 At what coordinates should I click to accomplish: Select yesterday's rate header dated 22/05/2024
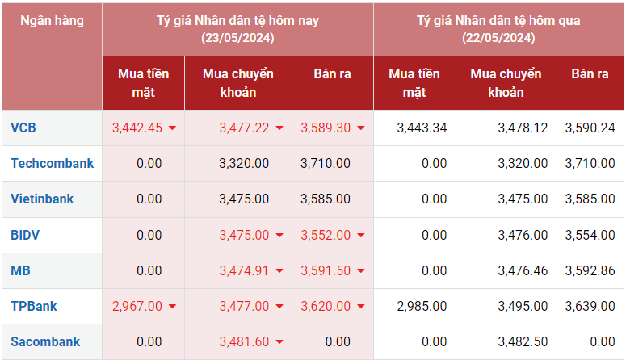[x=498, y=29]
